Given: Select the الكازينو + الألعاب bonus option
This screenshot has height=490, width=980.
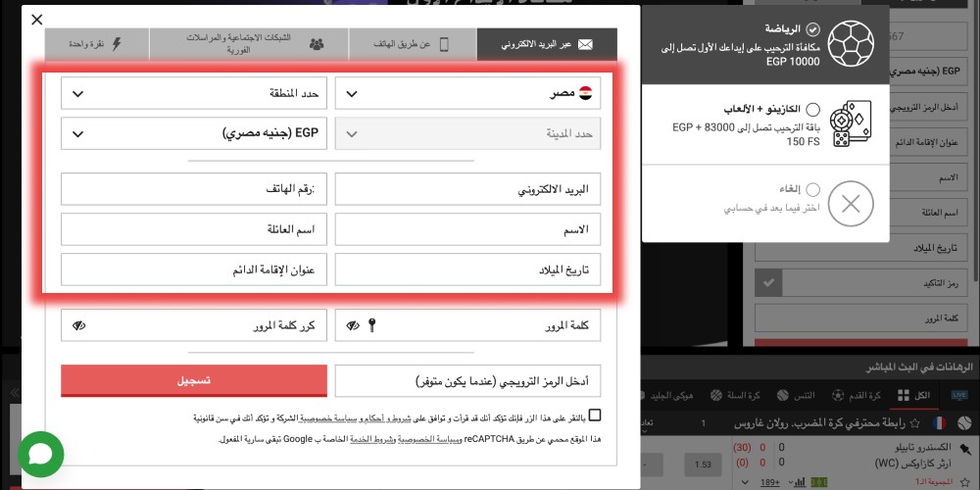Looking at the screenshot, I should pyautogui.click(x=812, y=110).
